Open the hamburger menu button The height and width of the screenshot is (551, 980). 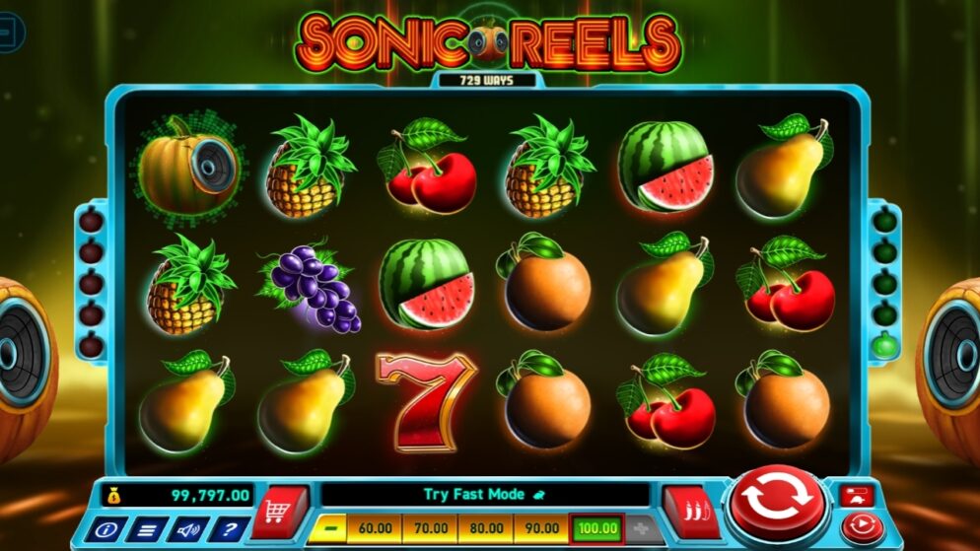(x=147, y=530)
